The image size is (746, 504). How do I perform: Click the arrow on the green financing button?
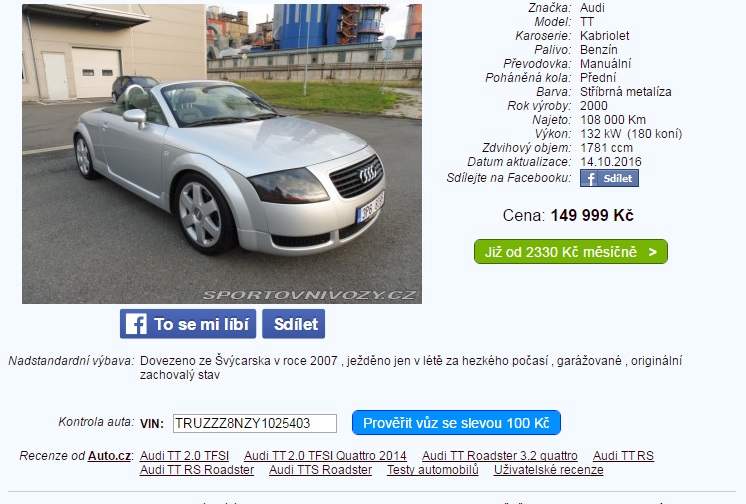[x=653, y=252]
